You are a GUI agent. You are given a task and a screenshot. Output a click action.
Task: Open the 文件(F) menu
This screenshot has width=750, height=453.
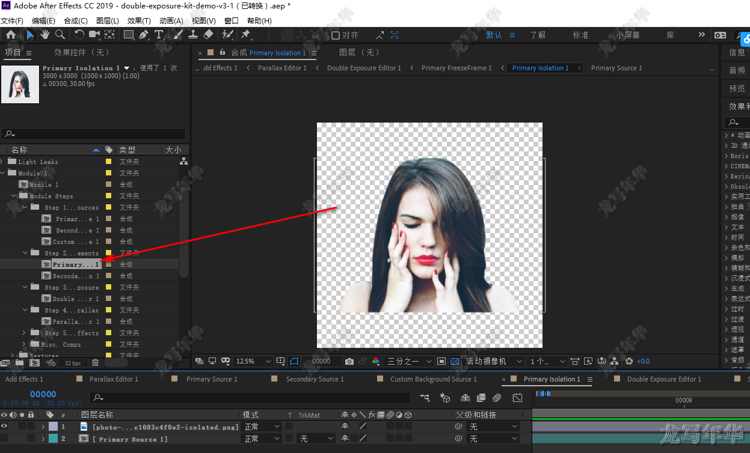tap(12, 21)
